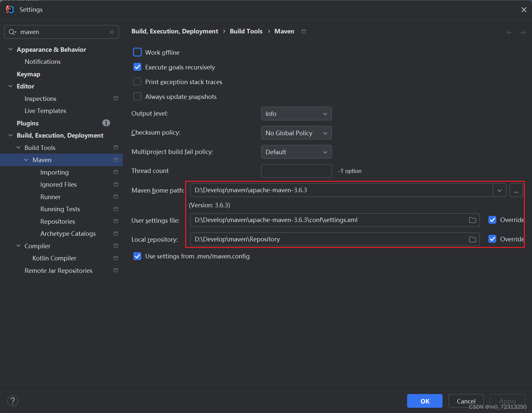Click the Local repository path field
This screenshot has height=413, width=532.
click(x=335, y=239)
